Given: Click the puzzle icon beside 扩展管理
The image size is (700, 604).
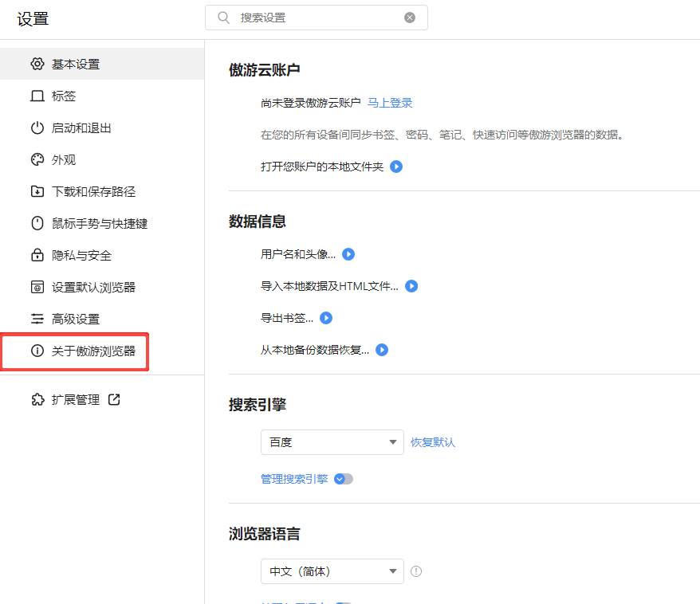Looking at the screenshot, I should point(37,399).
